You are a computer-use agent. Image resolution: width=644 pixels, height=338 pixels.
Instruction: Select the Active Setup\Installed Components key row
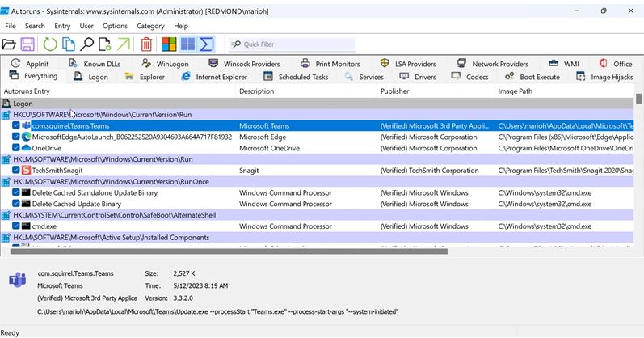click(x=317, y=237)
